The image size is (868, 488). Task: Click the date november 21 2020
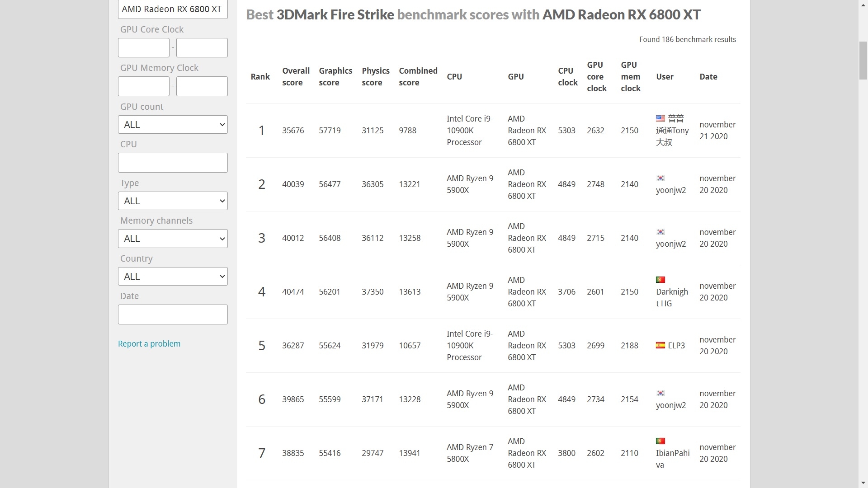click(x=717, y=131)
